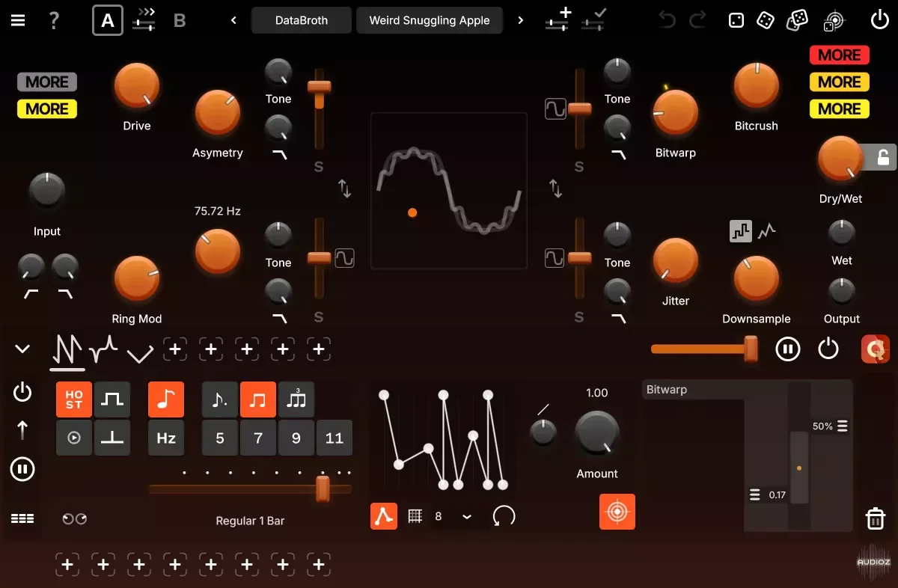This screenshot has width=898, height=588.
Task: Switch rate to Hz
Action: [x=166, y=438]
